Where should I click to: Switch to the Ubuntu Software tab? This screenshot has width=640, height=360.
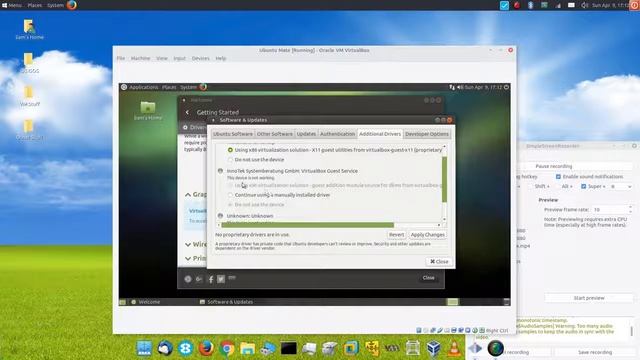pyautogui.click(x=233, y=134)
